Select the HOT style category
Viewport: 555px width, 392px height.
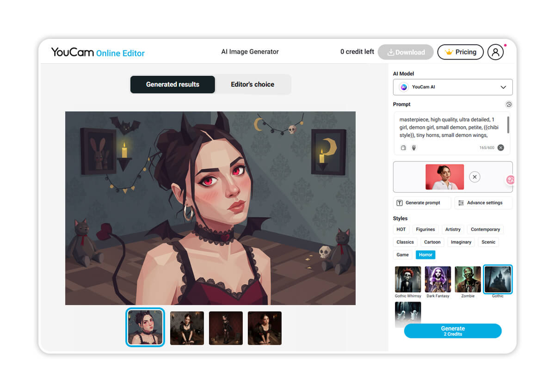coord(401,229)
